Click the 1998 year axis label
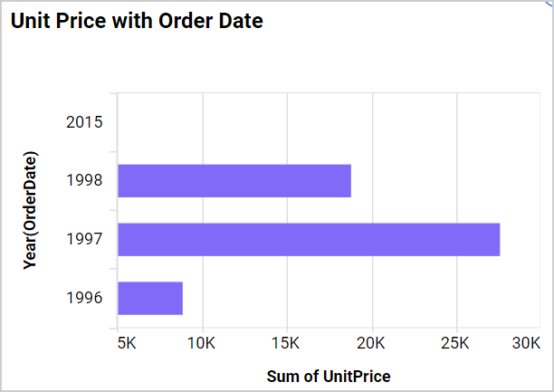The height and width of the screenshot is (392, 554). [84, 180]
